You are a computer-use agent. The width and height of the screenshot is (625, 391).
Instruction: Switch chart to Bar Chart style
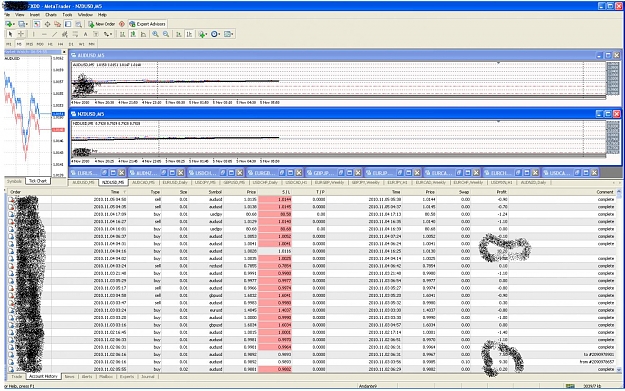122,34
